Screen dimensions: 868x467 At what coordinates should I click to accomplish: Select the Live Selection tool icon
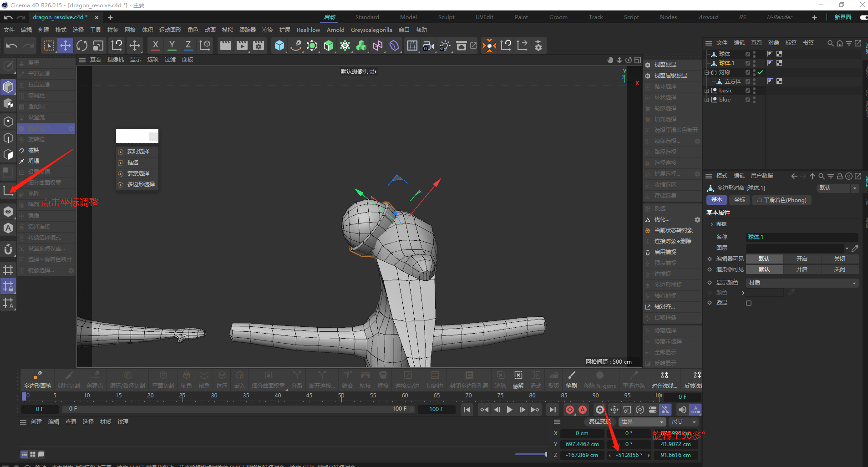(x=49, y=46)
